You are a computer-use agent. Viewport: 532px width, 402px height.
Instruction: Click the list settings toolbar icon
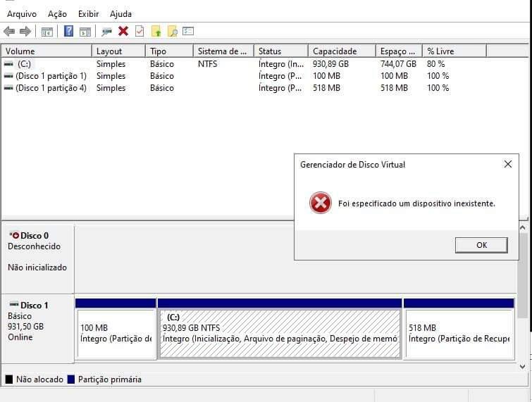click(188, 31)
